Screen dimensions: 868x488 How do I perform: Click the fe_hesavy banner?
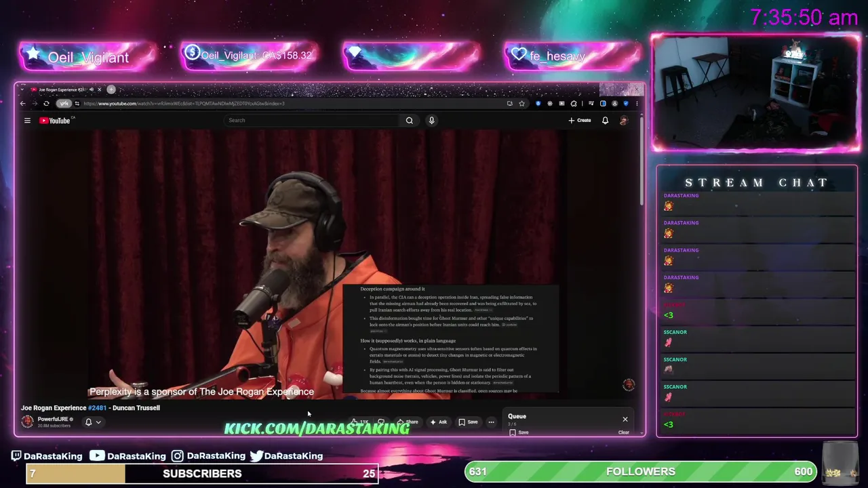click(x=574, y=56)
